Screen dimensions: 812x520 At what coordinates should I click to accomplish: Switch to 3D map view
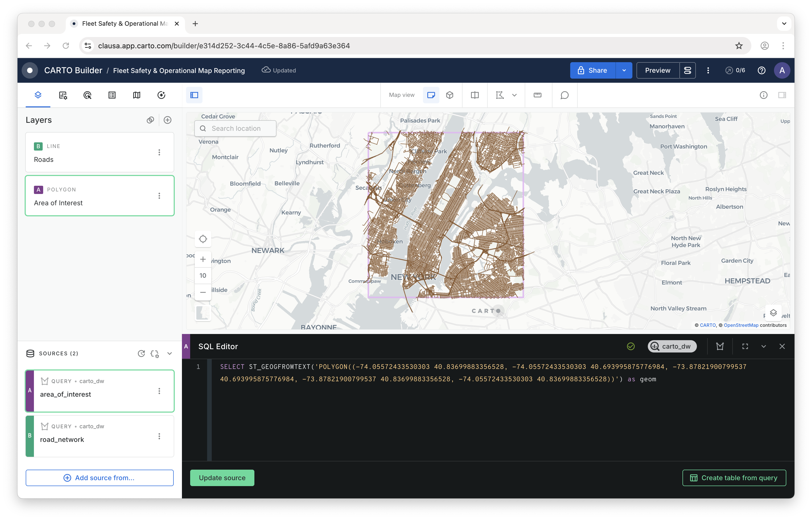[x=449, y=95]
